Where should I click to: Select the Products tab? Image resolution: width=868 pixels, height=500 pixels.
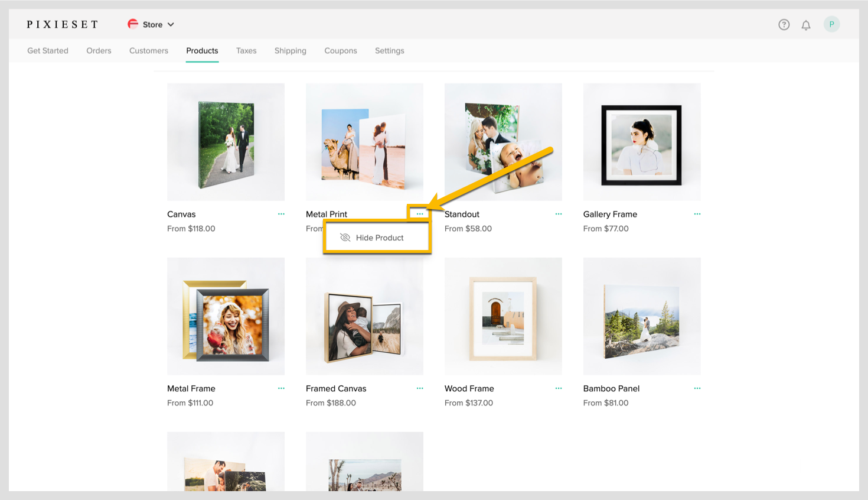point(202,51)
